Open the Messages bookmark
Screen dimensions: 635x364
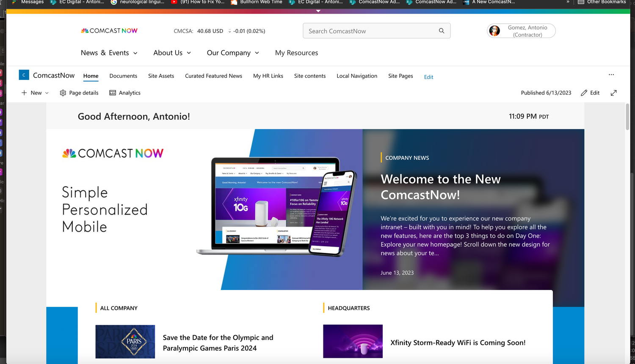click(28, 2)
